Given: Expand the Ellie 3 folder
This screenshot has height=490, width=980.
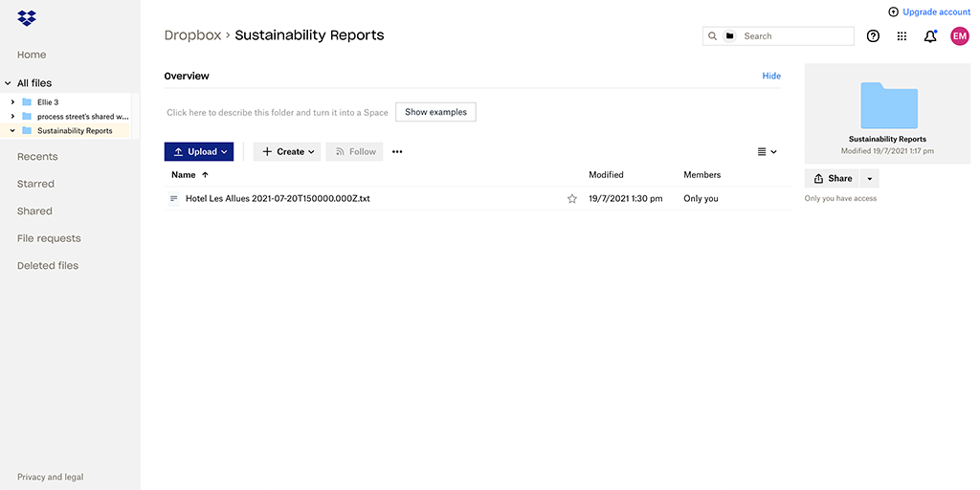Looking at the screenshot, I should pos(12,101).
